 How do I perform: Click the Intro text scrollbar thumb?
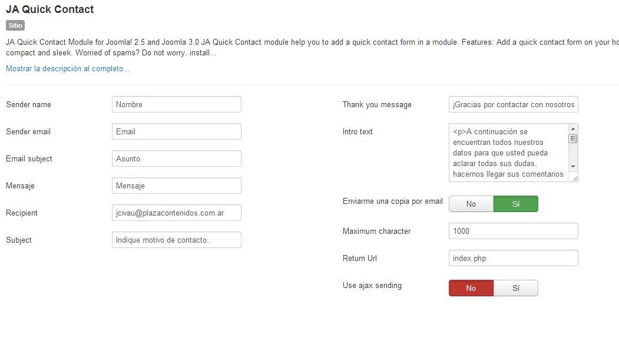point(573,138)
